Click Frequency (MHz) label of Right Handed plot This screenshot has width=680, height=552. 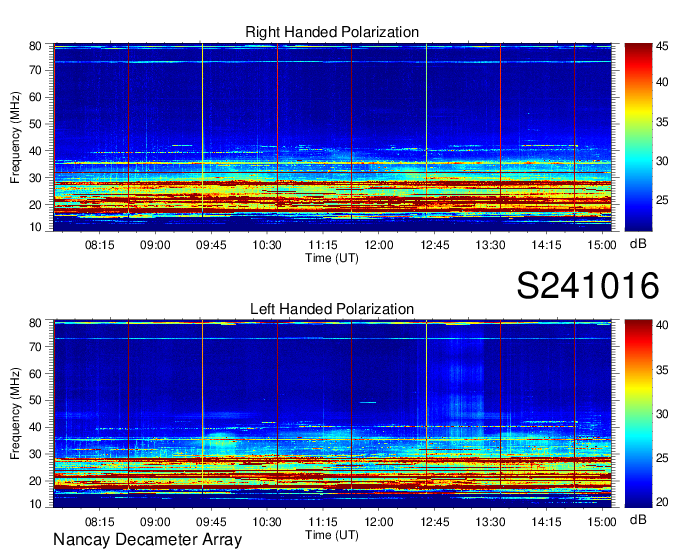click(15, 137)
